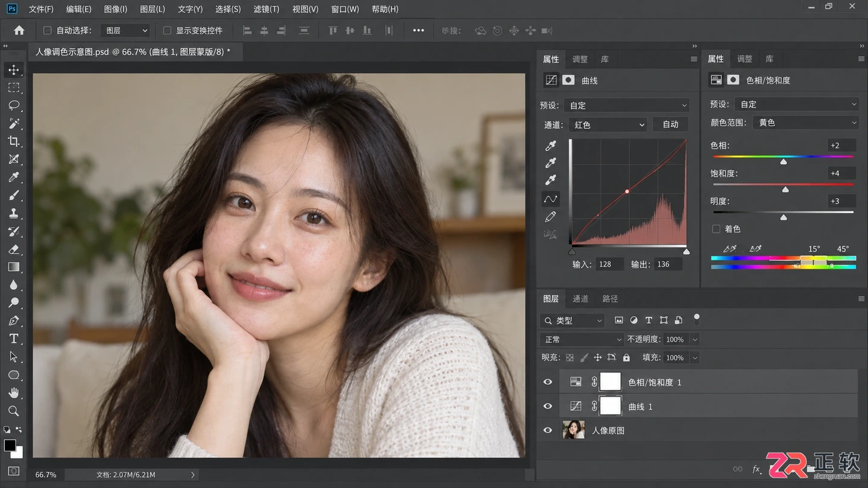The image size is (868, 488).
Task: Open the 通道 红色 channel dropdown
Action: click(x=608, y=125)
